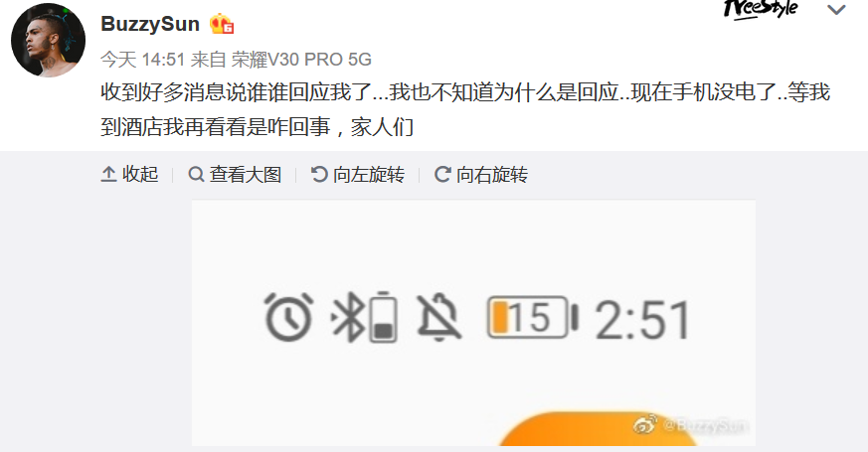Screen dimensions: 868x452
Task: Click the 荣耀V30 PRO 5G source link
Action: point(301,60)
